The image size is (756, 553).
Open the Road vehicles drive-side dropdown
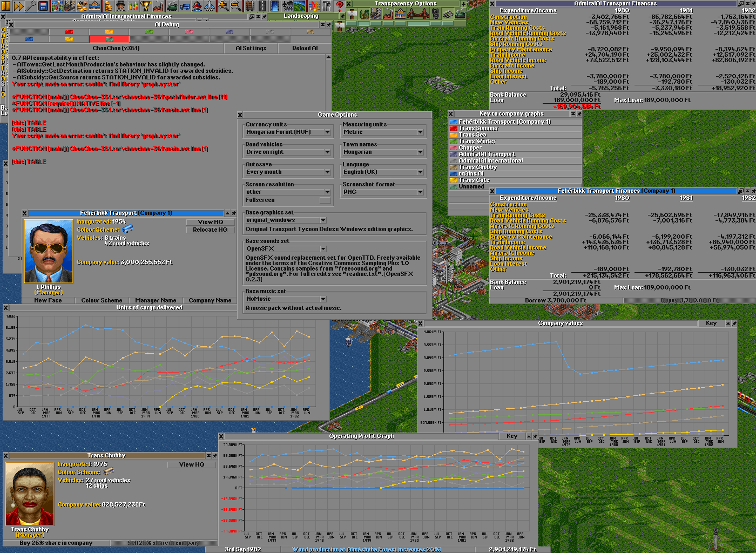point(288,152)
